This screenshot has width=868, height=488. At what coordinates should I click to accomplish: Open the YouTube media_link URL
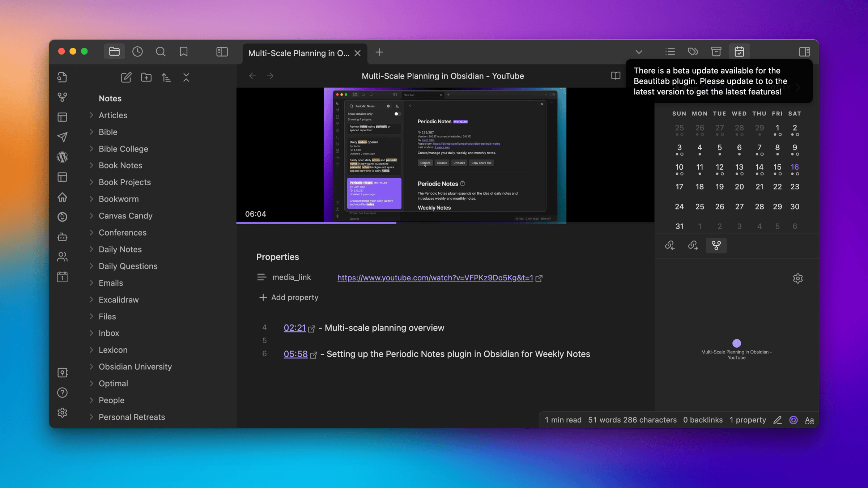point(435,277)
